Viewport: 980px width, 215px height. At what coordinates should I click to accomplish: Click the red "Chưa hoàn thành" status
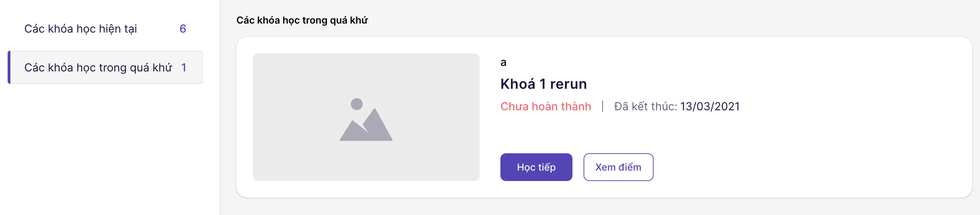(x=545, y=106)
